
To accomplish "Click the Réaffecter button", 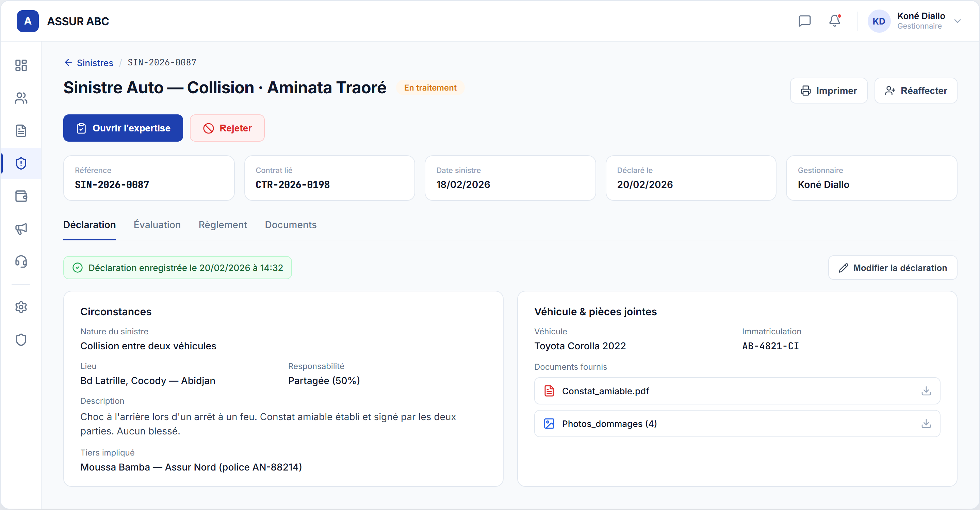I will point(916,91).
